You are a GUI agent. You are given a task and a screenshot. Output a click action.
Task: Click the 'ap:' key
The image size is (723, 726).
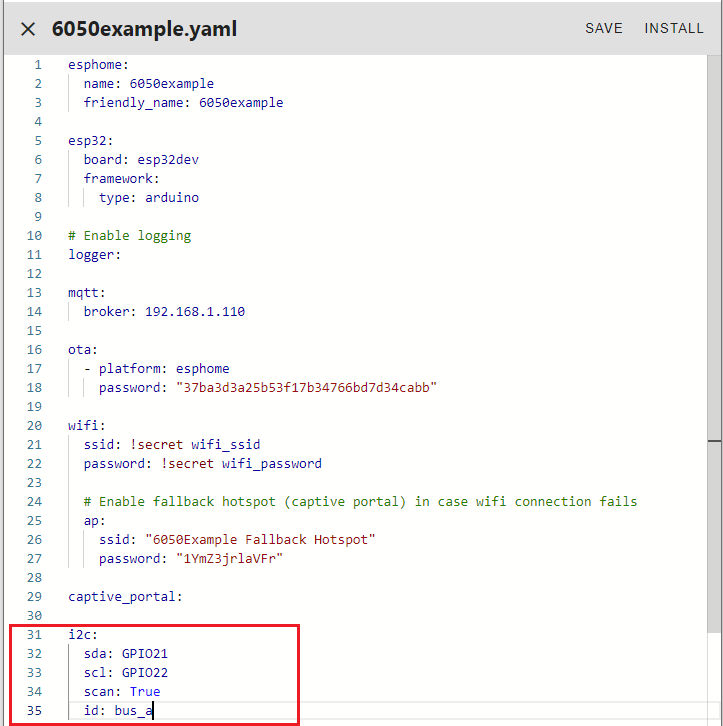coord(94,520)
